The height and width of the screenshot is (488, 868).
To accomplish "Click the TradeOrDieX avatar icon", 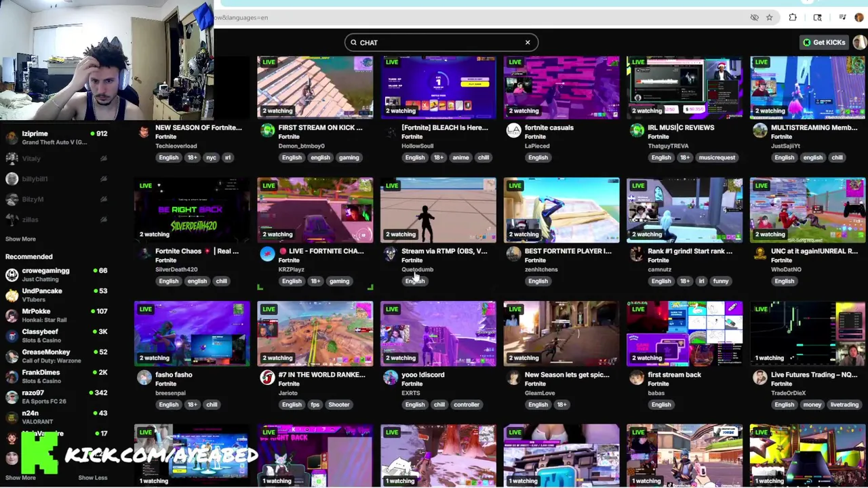I will point(760,378).
